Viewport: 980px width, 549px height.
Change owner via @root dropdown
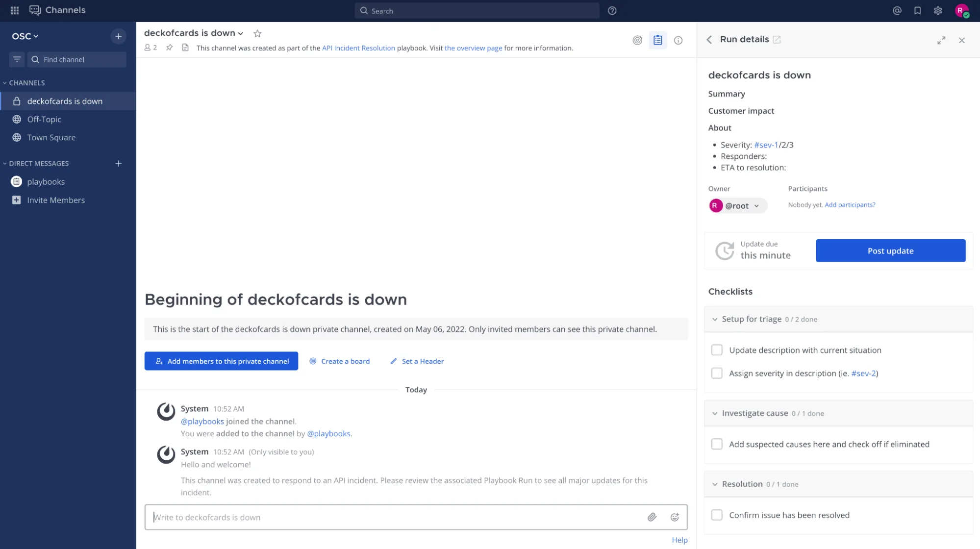pyautogui.click(x=737, y=206)
